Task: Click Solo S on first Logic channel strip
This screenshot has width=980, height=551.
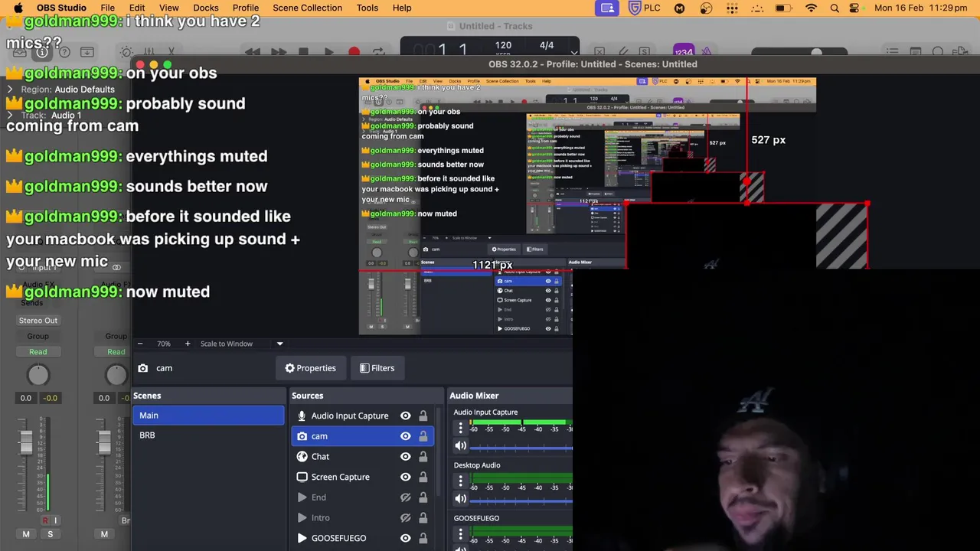Action: (51, 534)
